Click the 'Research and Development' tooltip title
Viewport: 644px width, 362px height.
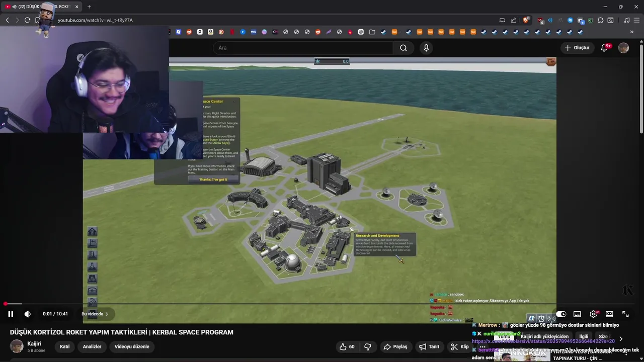point(377,235)
